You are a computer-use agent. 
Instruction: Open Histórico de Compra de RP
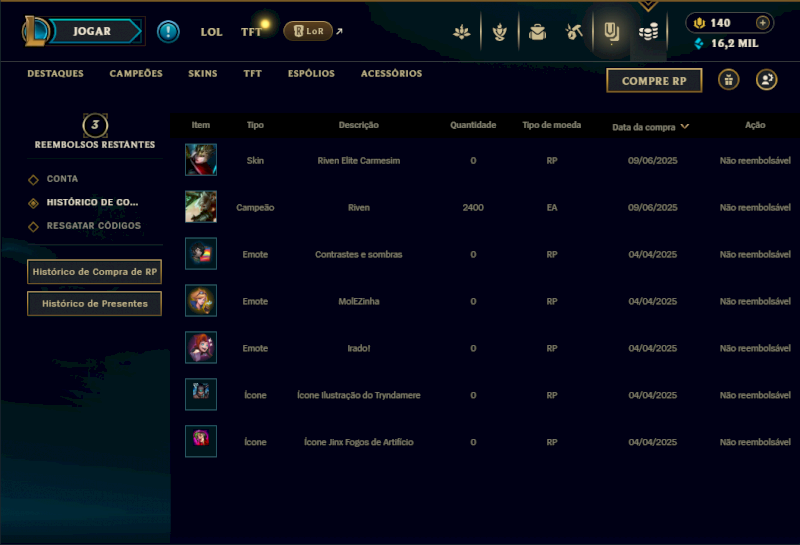coord(94,271)
